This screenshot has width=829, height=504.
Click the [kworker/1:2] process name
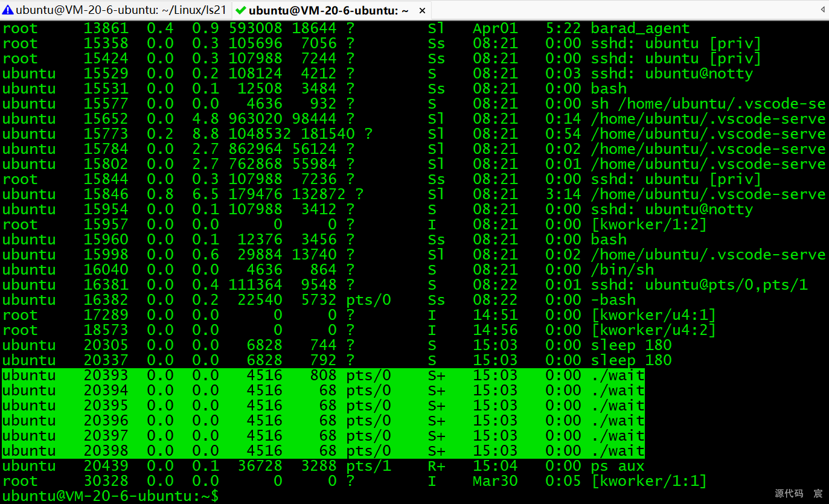(x=649, y=225)
